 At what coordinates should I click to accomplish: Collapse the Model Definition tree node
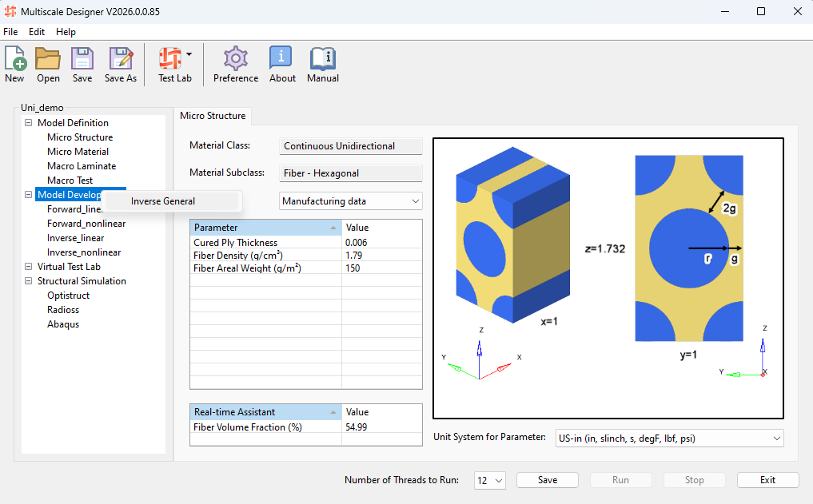click(x=30, y=123)
